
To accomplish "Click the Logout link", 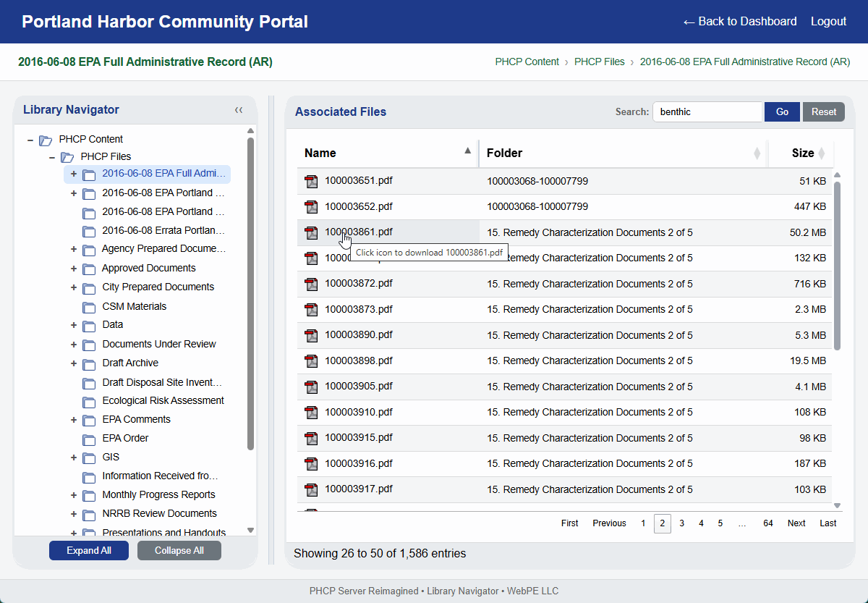I will 828,22.
